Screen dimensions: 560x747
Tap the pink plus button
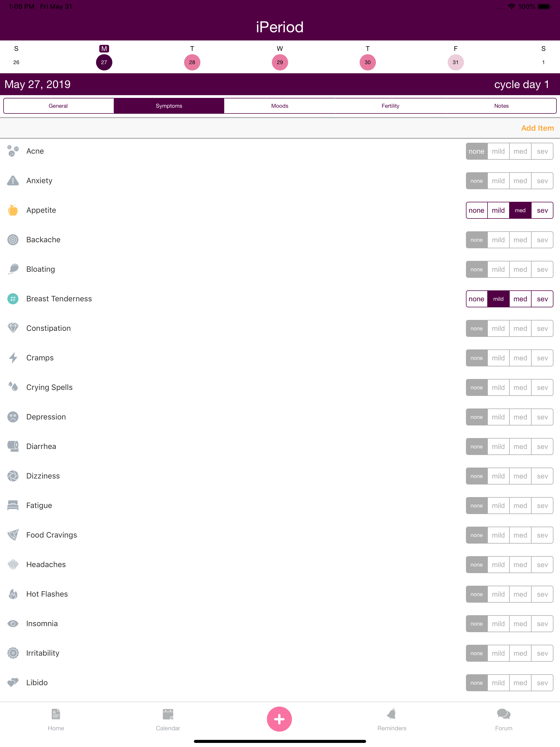279,719
